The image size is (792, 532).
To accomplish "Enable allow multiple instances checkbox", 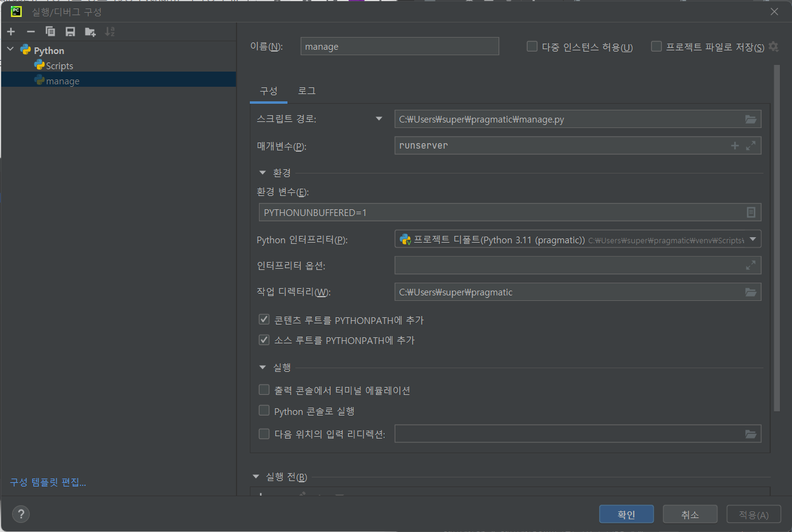I will click(x=532, y=46).
